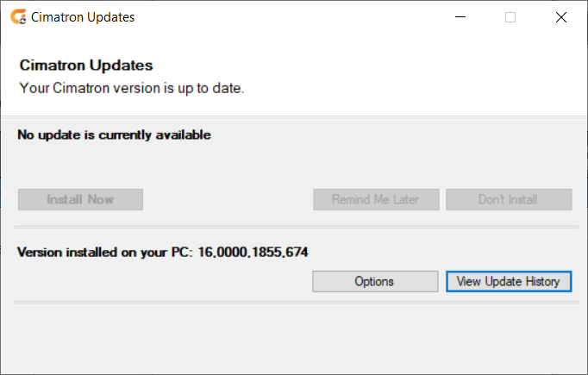588x375 pixels.
Task: Click the Cimatron logo icon in title bar
Action: click(18, 17)
